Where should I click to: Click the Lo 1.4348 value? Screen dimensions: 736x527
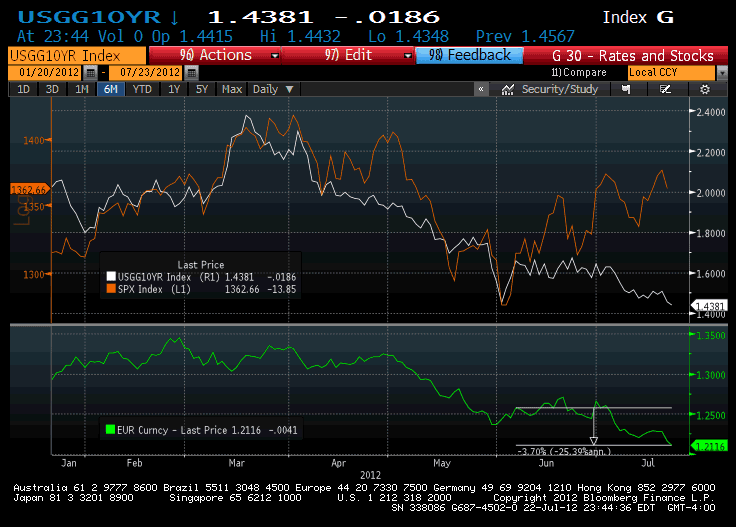click(x=408, y=36)
